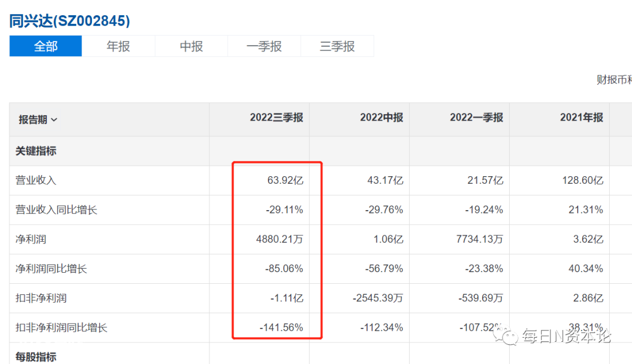The image size is (632, 364).
Task: Select the 营业收入 row label
Action: click(36, 180)
